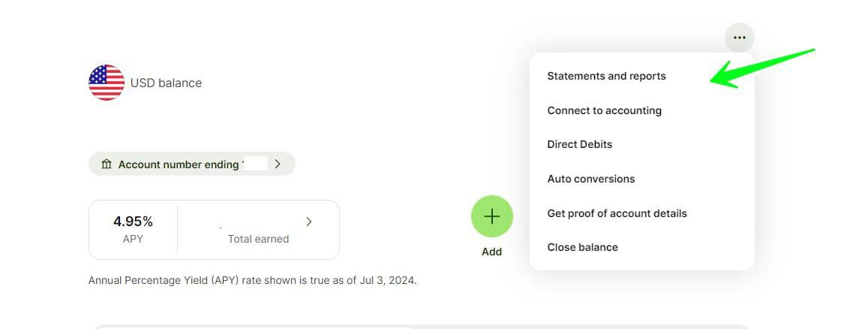Screen dimensions: 868x329
Task: Open Direct Debits from the menu
Action: pyautogui.click(x=580, y=144)
